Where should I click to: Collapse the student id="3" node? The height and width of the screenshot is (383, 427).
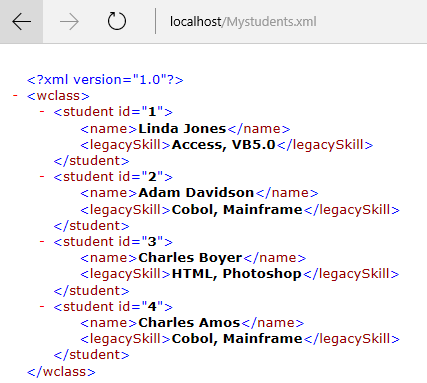[x=42, y=241]
